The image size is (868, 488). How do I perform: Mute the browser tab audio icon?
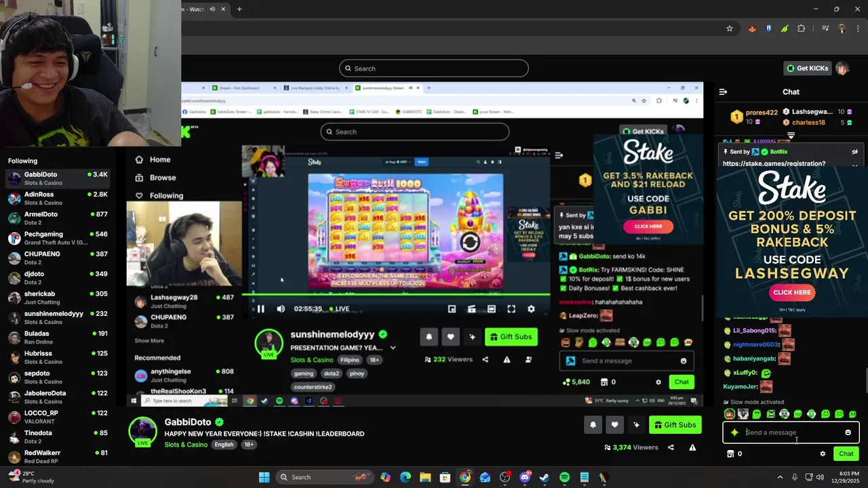point(212,9)
